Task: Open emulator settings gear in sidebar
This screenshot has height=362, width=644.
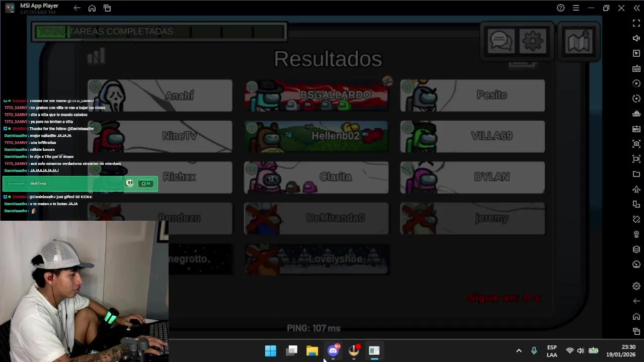Action: (x=636, y=286)
